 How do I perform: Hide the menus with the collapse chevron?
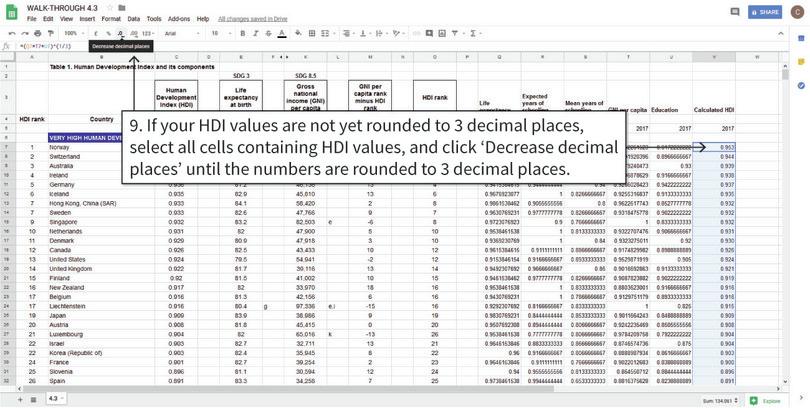click(x=781, y=33)
